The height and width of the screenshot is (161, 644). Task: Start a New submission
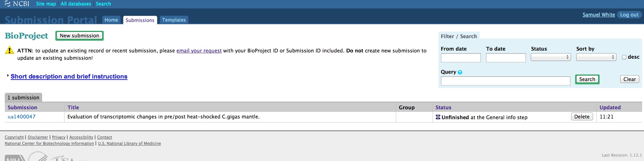pos(80,36)
